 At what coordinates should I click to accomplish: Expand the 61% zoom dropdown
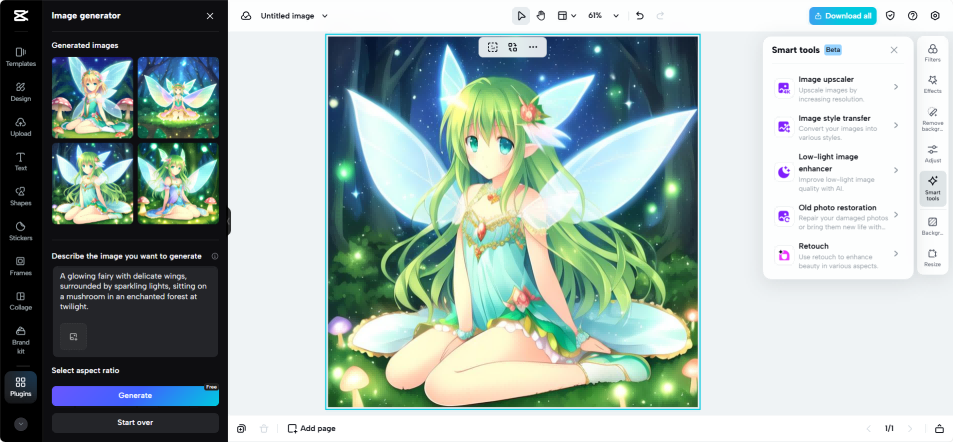click(x=602, y=16)
